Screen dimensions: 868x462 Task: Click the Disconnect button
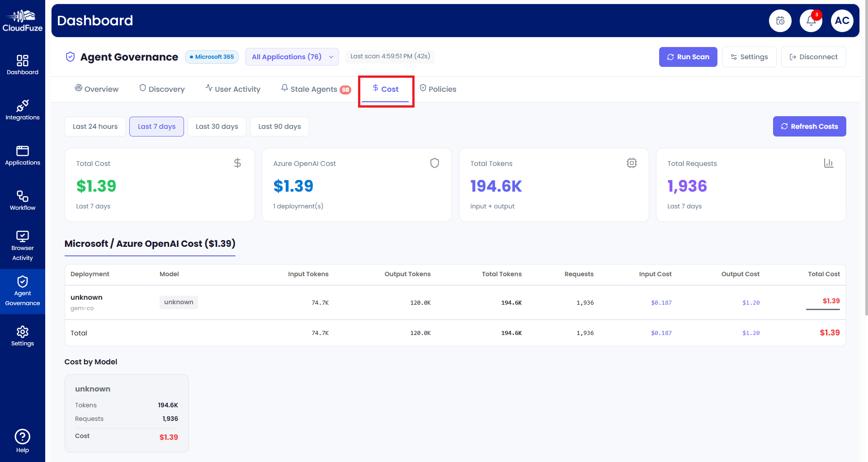(813, 57)
